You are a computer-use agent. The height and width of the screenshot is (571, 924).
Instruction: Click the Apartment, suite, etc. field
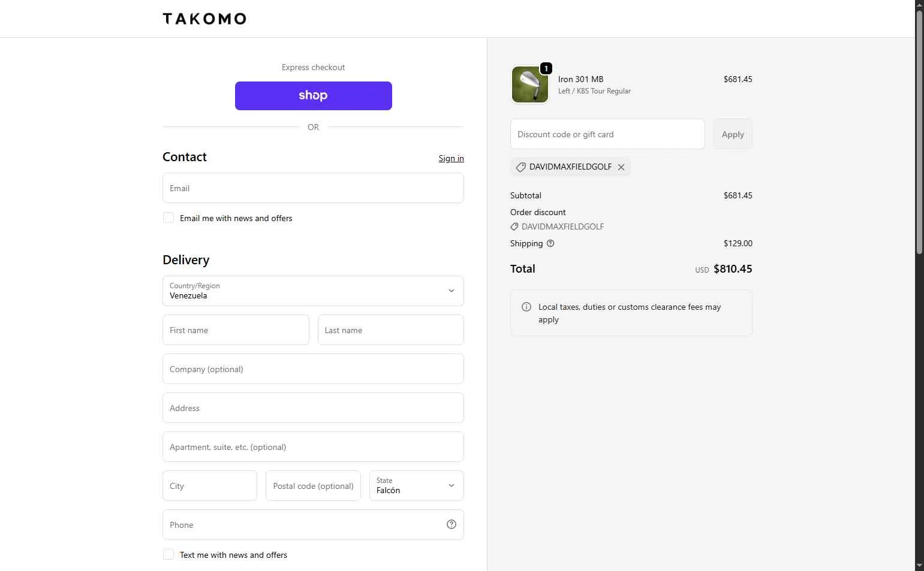coord(313,447)
